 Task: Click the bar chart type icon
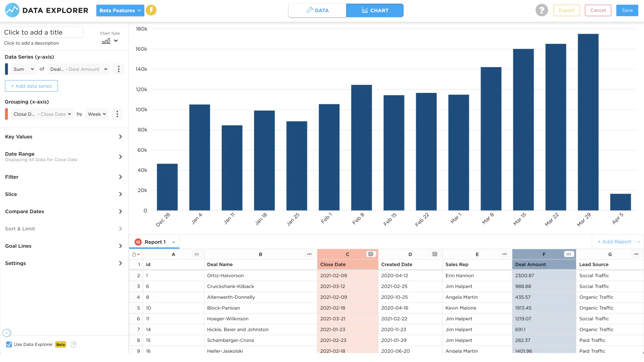click(106, 41)
